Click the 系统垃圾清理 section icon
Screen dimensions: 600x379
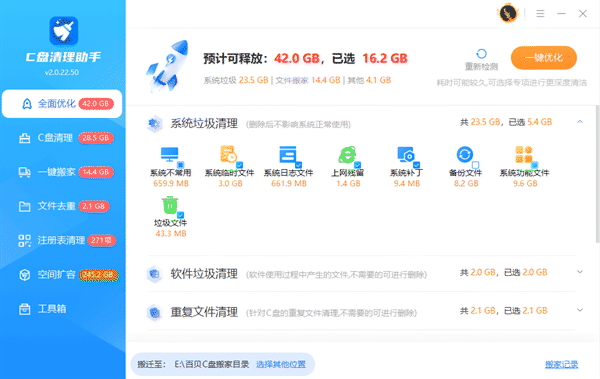154,124
